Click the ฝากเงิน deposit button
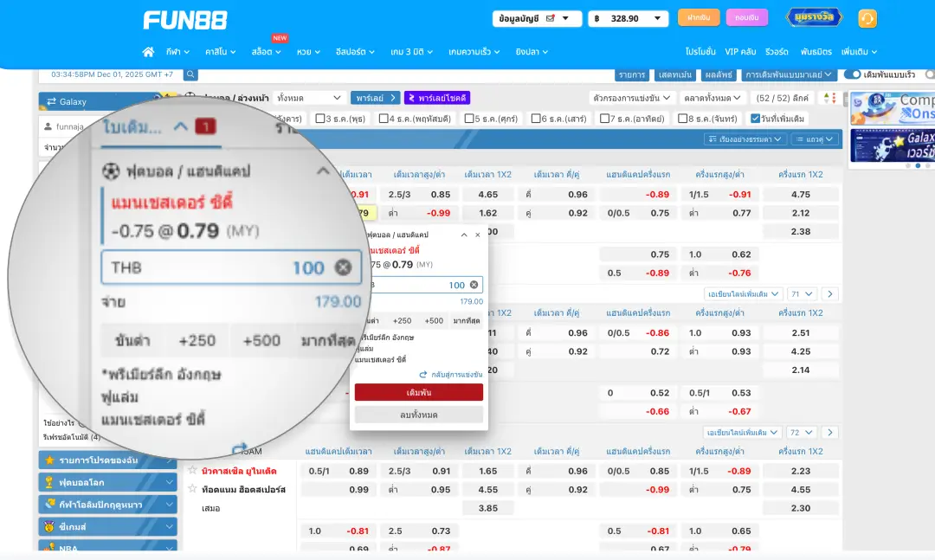Viewport: 935px width, 560px height. tap(700, 17)
